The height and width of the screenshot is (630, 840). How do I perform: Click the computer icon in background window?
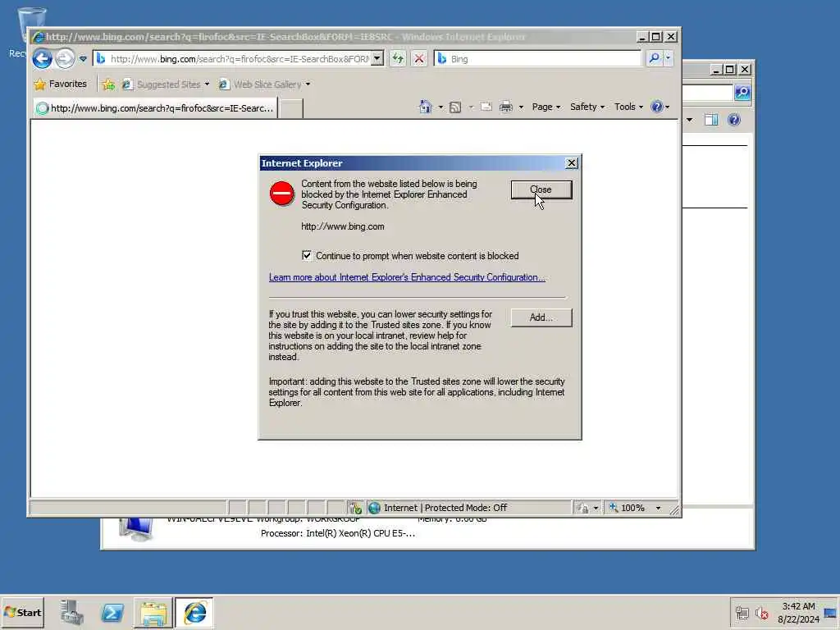(x=136, y=529)
